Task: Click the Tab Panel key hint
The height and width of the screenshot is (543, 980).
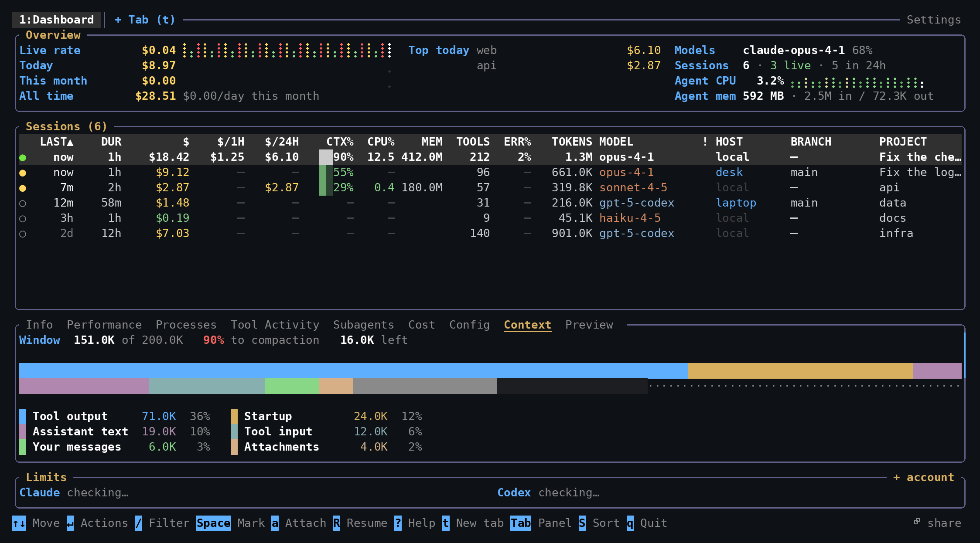Action: (521, 523)
